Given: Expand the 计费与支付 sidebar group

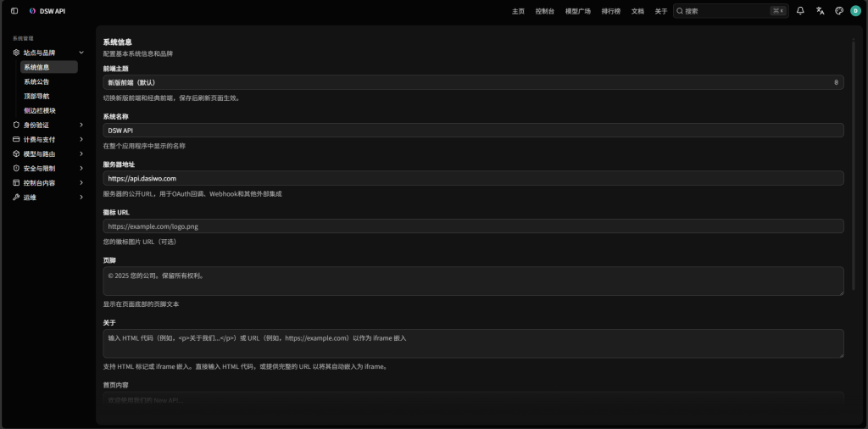Looking at the screenshot, I should 48,140.
